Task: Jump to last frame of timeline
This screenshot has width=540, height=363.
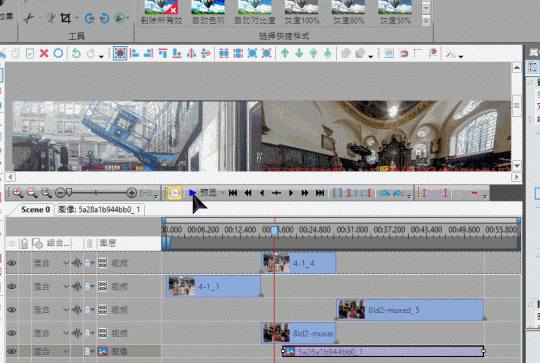Action: click(x=320, y=193)
